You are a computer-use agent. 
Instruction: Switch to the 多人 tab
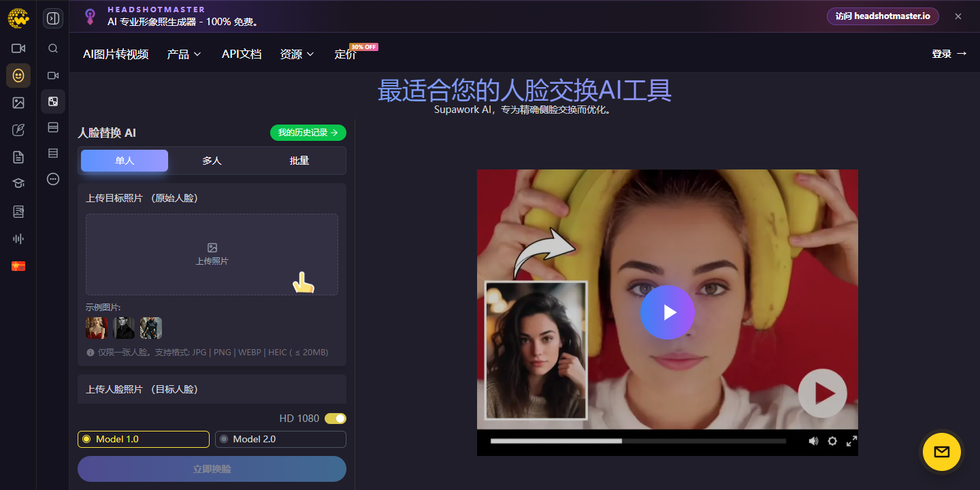[212, 161]
